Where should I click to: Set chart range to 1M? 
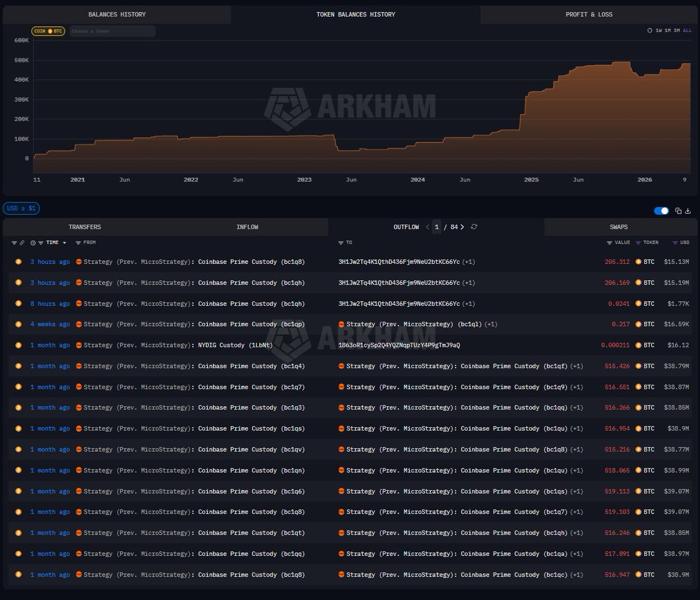667,30
